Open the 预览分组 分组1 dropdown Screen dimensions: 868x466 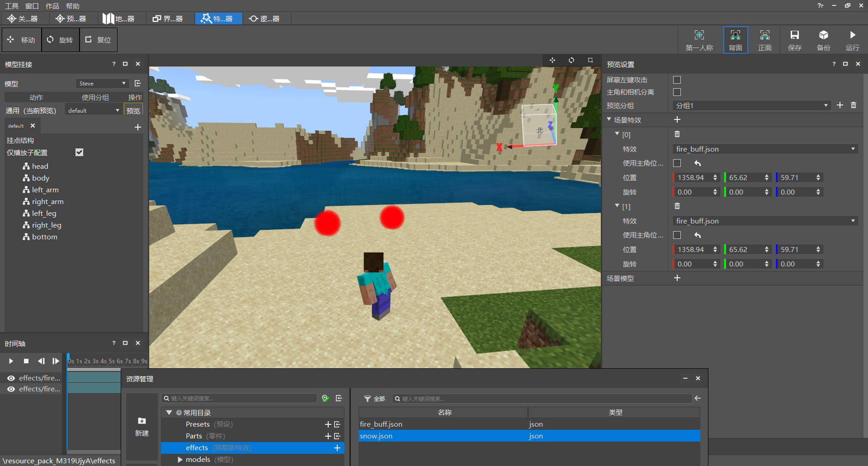(x=752, y=105)
